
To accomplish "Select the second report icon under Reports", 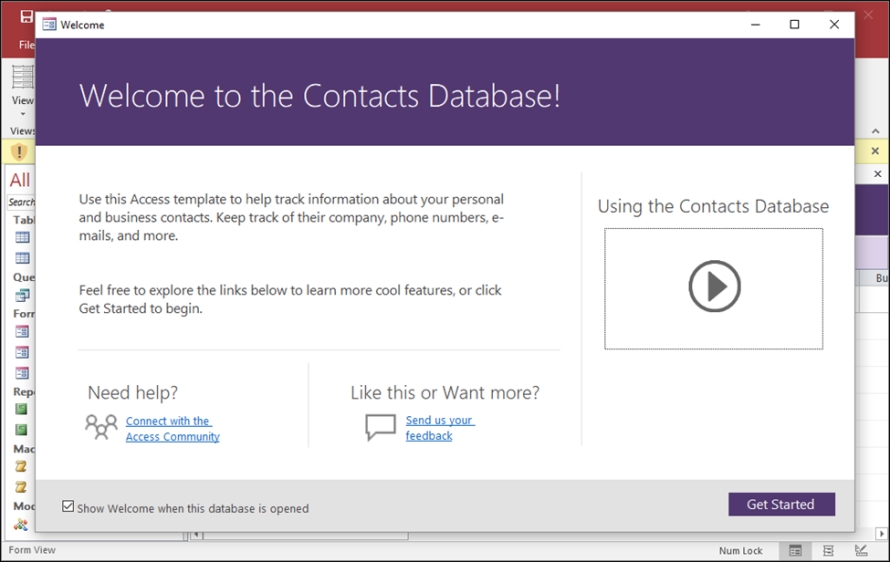I will coord(22,430).
